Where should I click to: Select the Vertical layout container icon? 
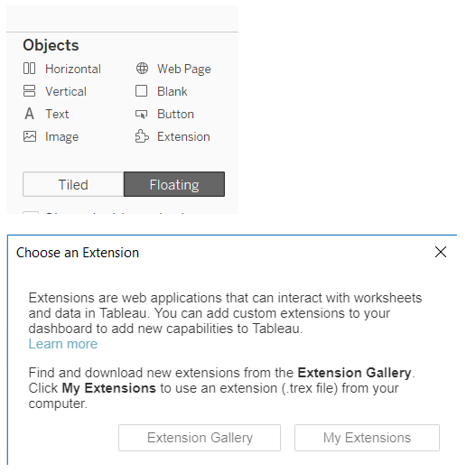[x=30, y=90]
